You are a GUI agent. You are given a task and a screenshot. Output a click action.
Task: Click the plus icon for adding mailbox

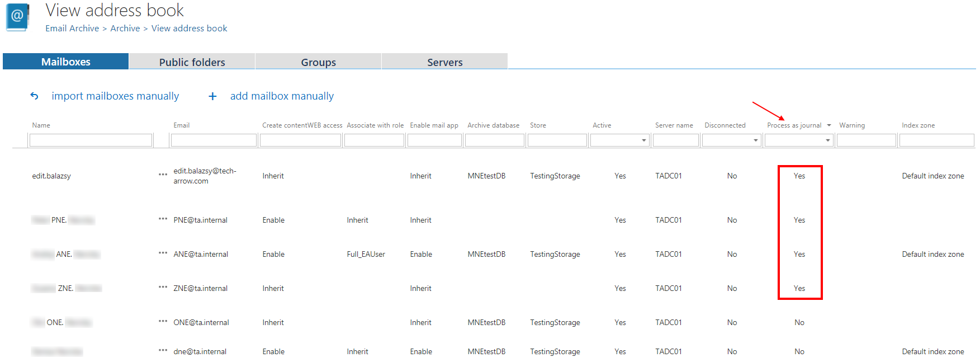(212, 96)
